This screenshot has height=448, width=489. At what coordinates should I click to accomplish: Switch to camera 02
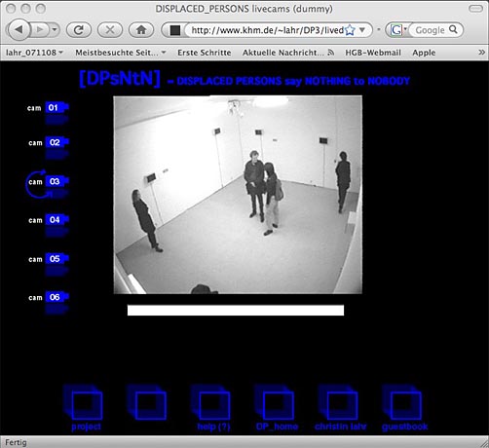click(57, 142)
